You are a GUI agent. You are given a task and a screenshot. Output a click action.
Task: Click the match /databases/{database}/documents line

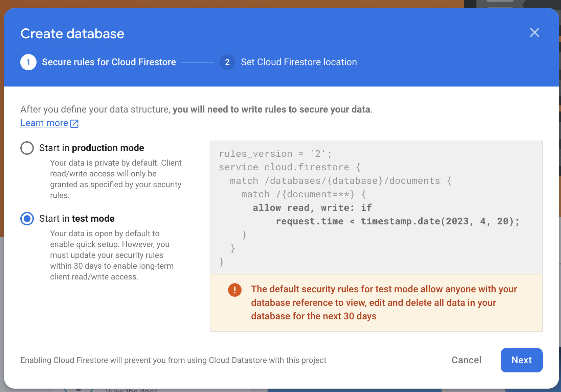pos(340,181)
